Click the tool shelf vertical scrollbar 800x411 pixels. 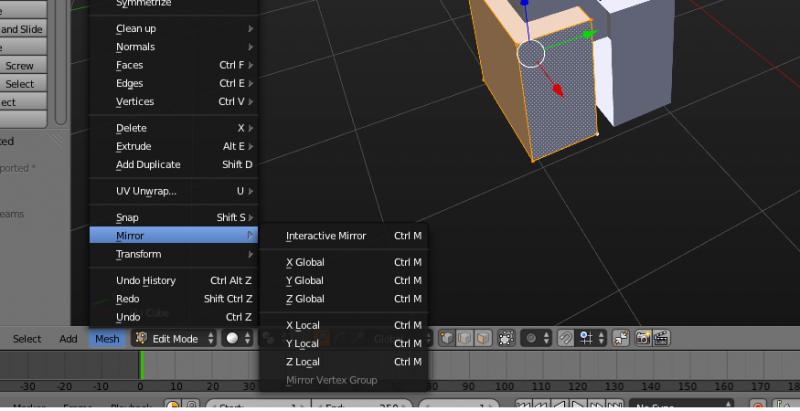pyautogui.click(x=61, y=61)
